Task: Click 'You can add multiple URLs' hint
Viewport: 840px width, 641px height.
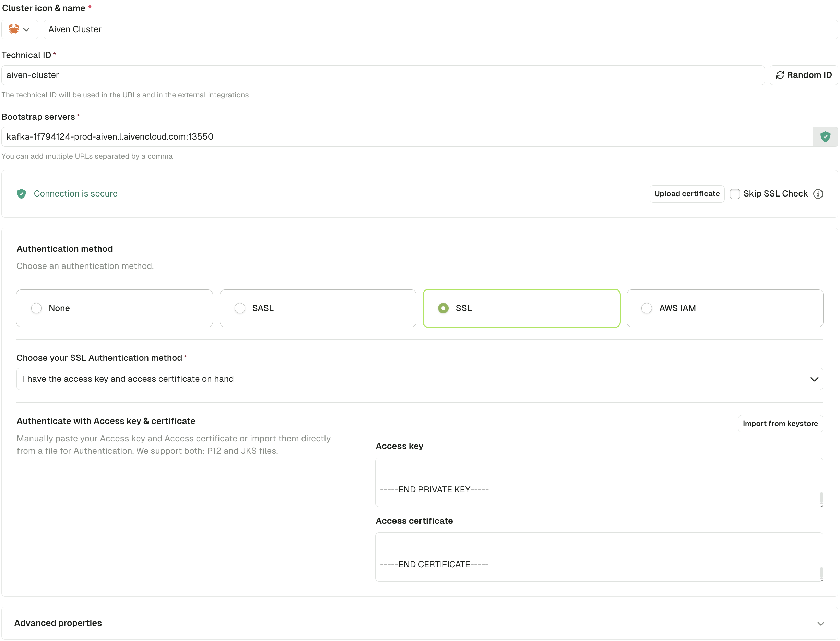Action: tap(87, 156)
